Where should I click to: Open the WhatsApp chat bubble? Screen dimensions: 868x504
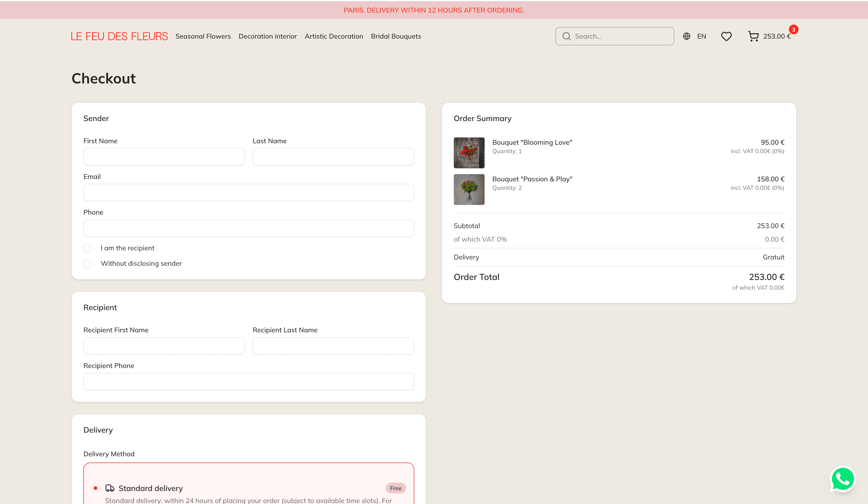click(842, 479)
